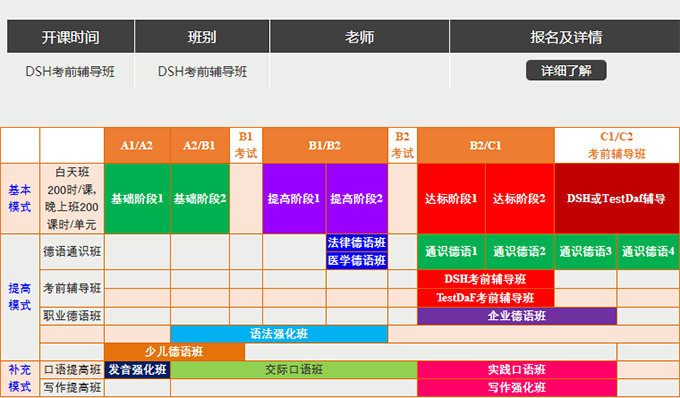Open the 少儿德语班 orange bar
The height and width of the screenshot is (398, 680).
pyautogui.click(x=174, y=352)
